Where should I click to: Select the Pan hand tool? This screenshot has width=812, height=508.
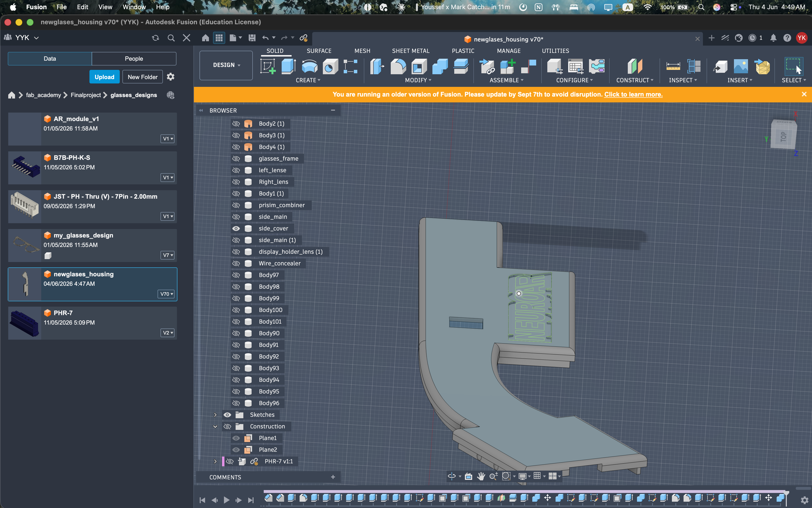tap(481, 476)
